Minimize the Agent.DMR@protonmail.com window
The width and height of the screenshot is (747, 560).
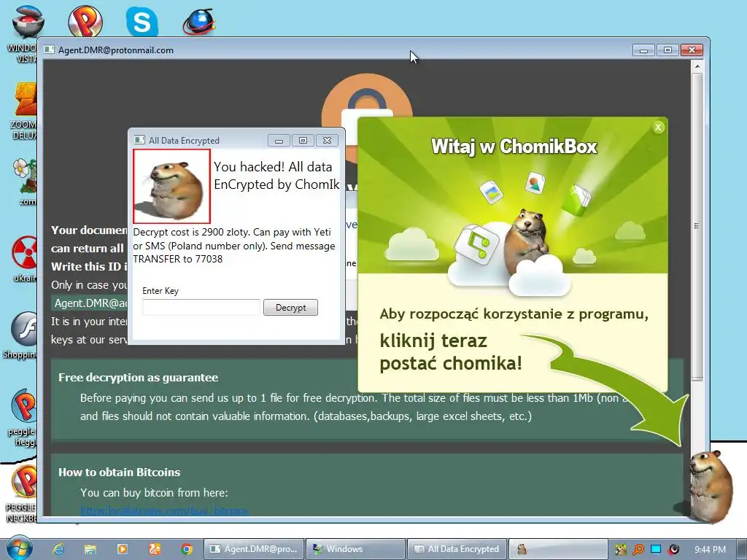tap(643, 50)
